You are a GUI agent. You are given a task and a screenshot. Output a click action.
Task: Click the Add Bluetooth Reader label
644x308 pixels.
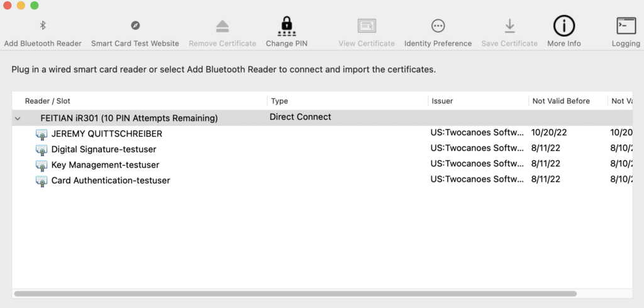(x=43, y=43)
